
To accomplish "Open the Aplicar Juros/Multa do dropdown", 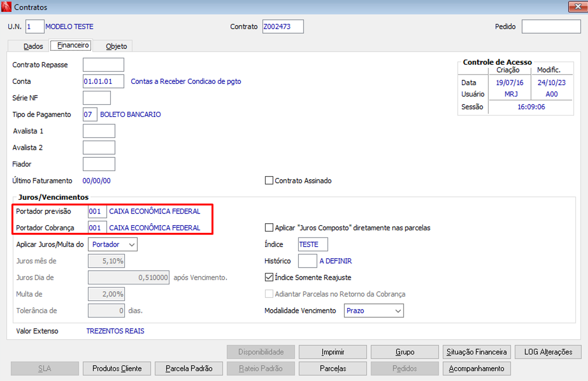I will [x=112, y=244].
